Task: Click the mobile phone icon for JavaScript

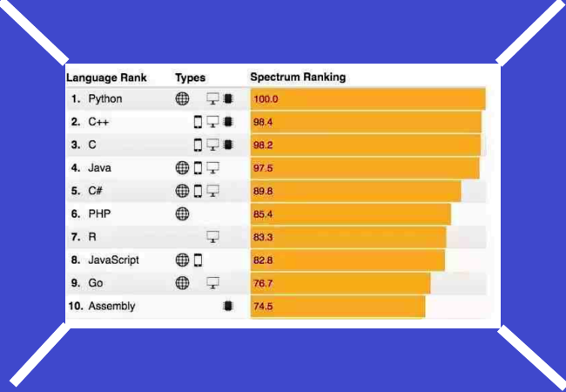Action: (198, 260)
